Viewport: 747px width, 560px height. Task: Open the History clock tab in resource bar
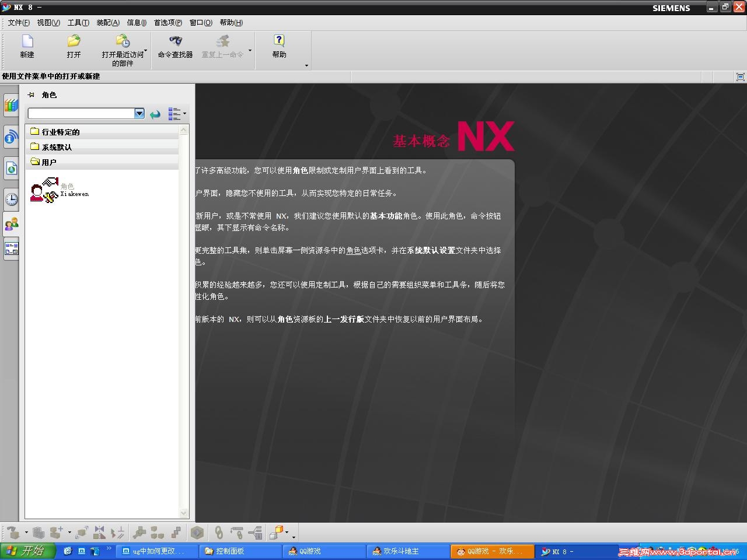[11, 199]
